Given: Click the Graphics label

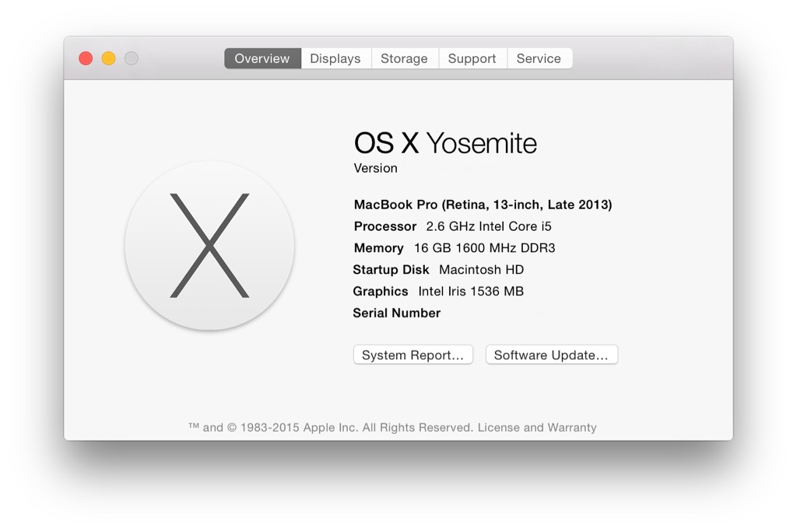Looking at the screenshot, I should click(x=380, y=291).
